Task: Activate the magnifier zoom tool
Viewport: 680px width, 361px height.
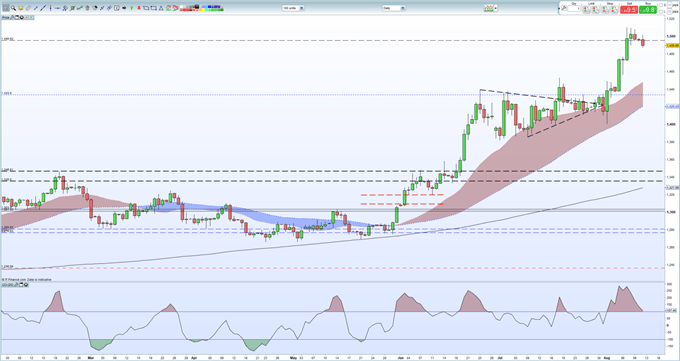Action: click(13, 8)
